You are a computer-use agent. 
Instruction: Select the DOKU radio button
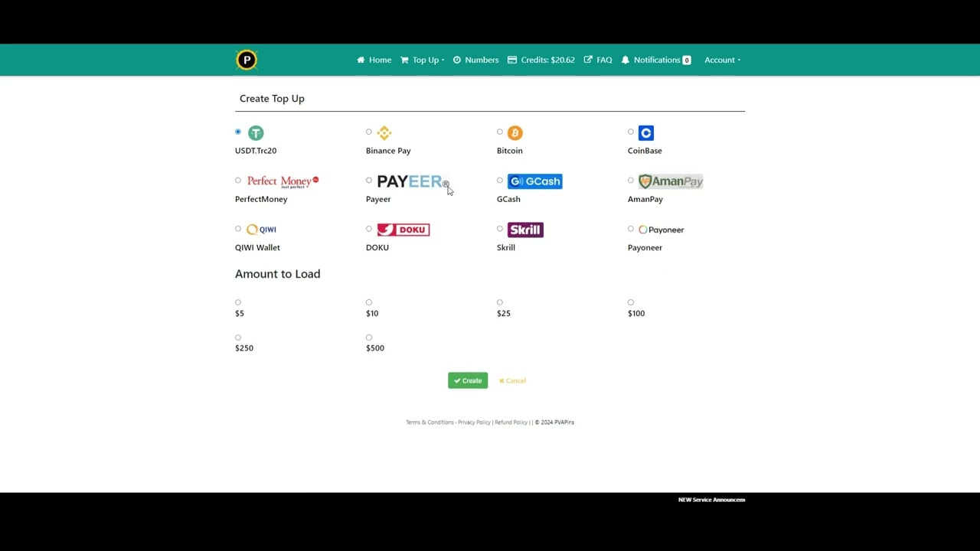[369, 229]
